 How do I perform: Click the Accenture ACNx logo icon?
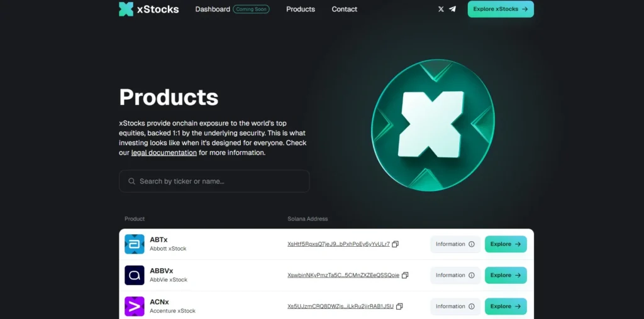tap(135, 306)
